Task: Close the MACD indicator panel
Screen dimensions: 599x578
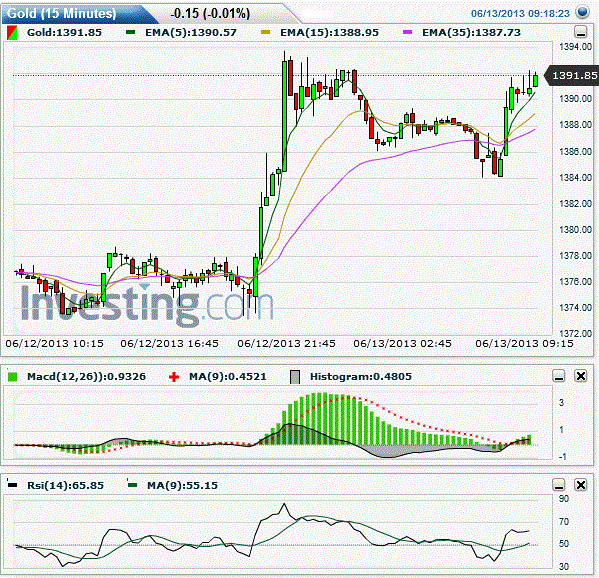Action: [x=581, y=376]
